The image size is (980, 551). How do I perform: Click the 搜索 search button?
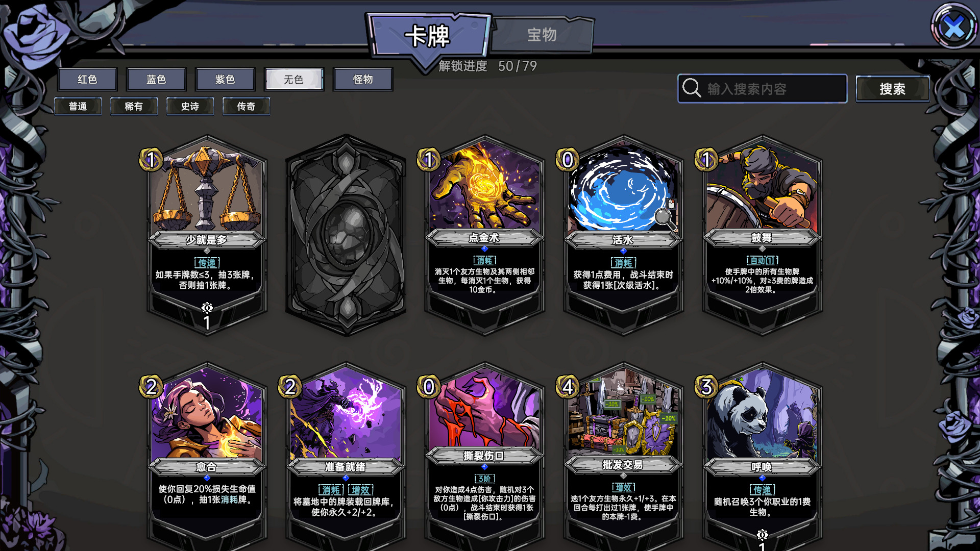pos(892,89)
